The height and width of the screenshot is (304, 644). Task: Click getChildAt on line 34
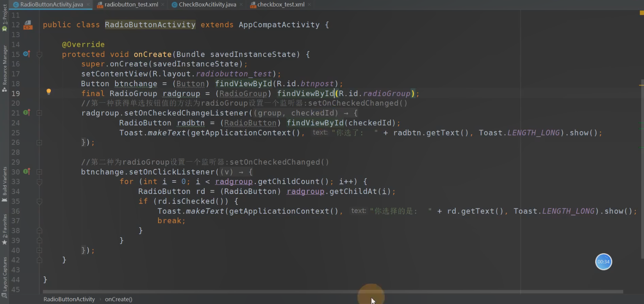coord(353,191)
